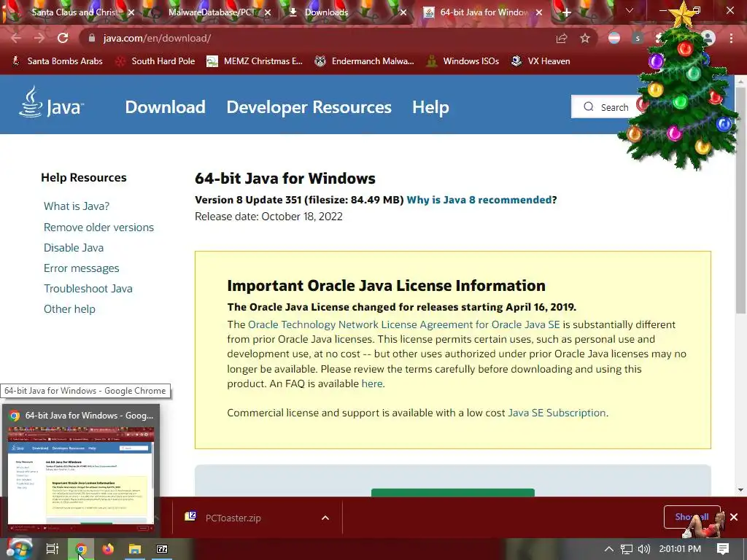
Task: Open new tab with plus button
Action: point(566,13)
